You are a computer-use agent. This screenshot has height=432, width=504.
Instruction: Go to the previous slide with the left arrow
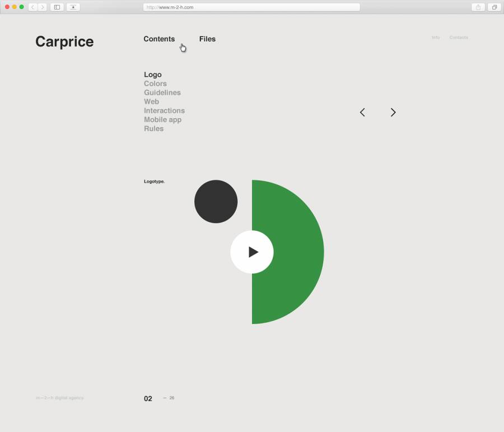tap(362, 113)
